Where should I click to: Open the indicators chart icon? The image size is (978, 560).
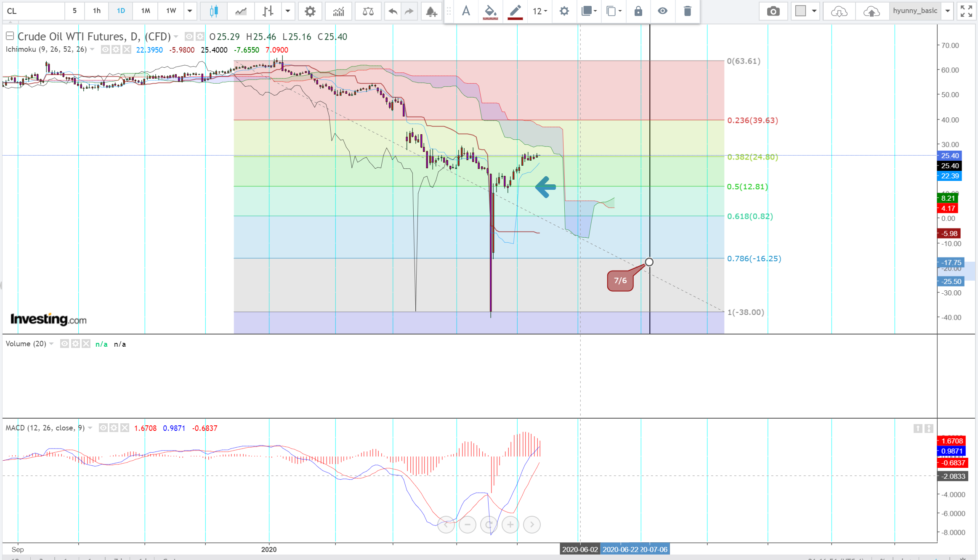pyautogui.click(x=338, y=11)
